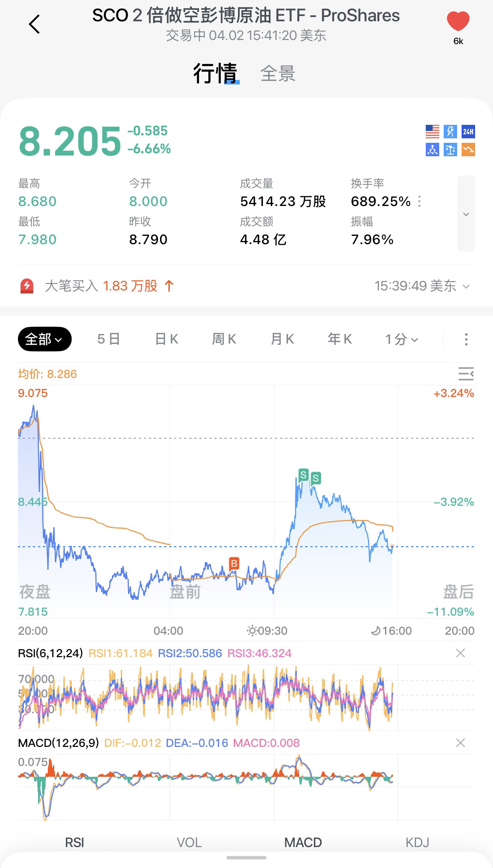This screenshot has width=493, height=868.
Task: Open the 全部 session dropdown
Action: click(44, 339)
